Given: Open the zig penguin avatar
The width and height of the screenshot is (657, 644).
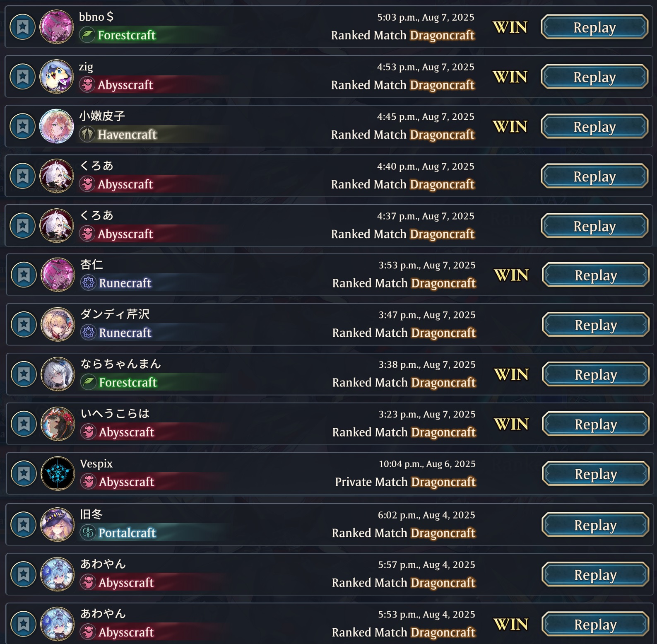Looking at the screenshot, I should coord(57,77).
